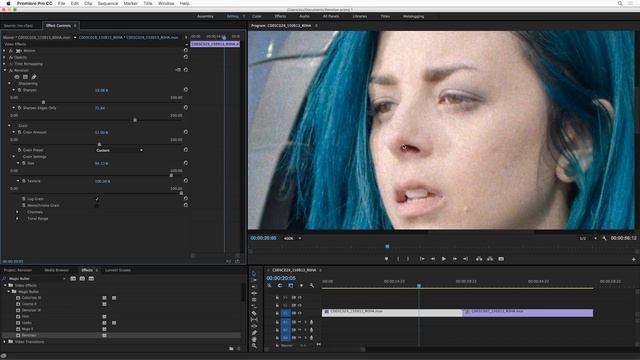The image size is (640, 360).
Task: Toggle Snap in the timeline
Action: pos(280,286)
